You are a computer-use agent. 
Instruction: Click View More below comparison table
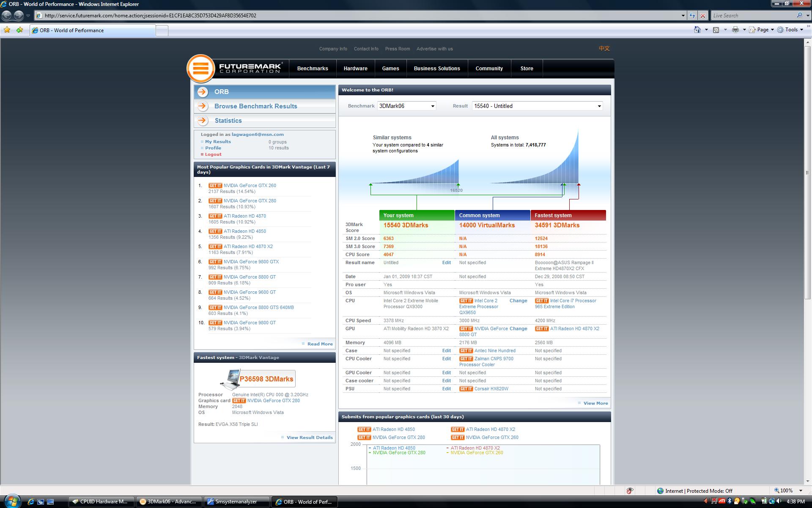pos(595,403)
